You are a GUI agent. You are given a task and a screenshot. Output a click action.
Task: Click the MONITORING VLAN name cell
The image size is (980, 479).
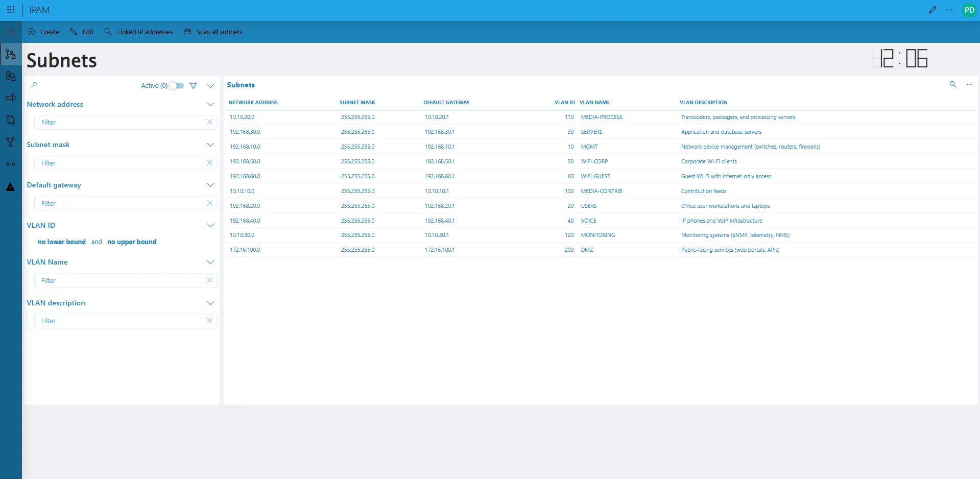pyautogui.click(x=597, y=235)
